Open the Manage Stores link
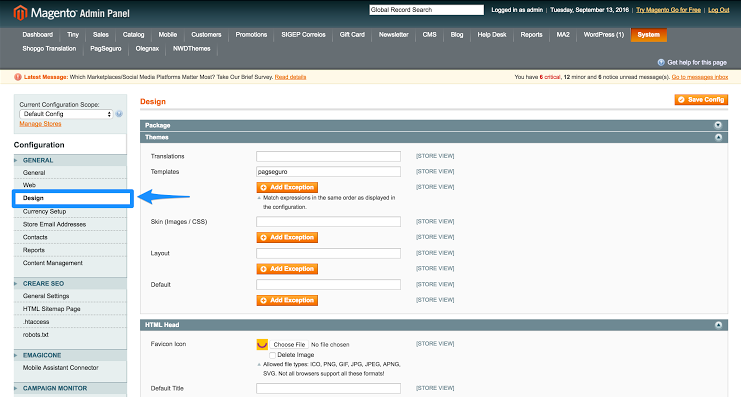The width and height of the screenshot is (741, 397). click(x=40, y=124)
